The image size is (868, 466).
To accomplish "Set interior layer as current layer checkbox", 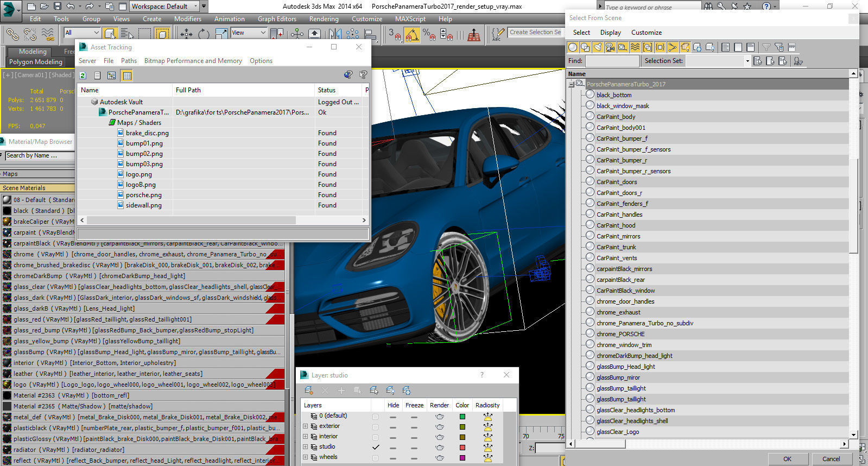I will (375, 437).
